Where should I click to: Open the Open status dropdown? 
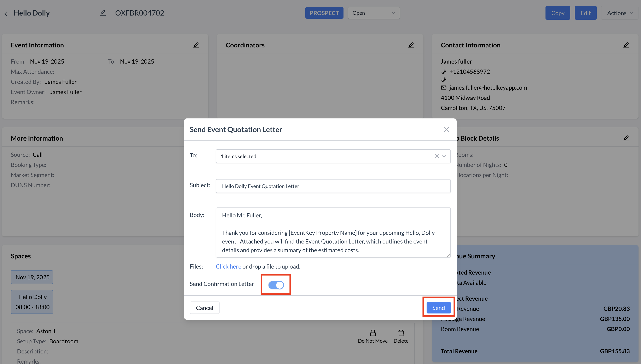[x=374, y=13]
